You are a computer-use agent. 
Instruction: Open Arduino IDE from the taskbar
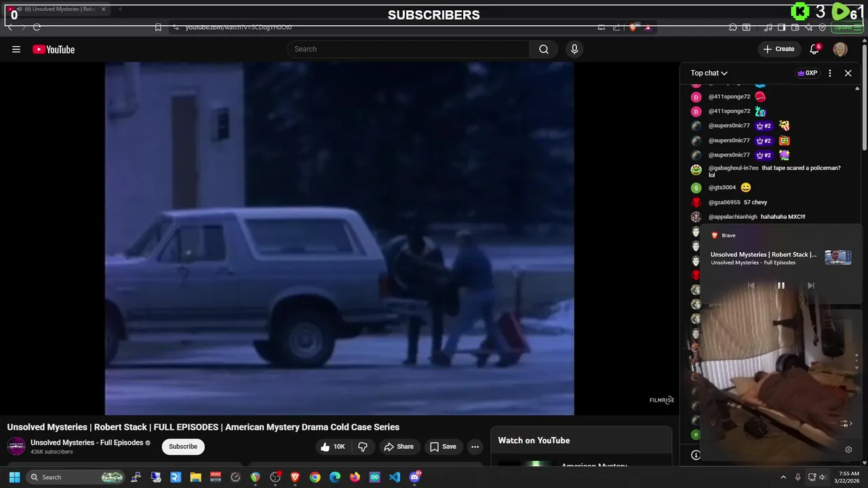(x=375, y=477)
